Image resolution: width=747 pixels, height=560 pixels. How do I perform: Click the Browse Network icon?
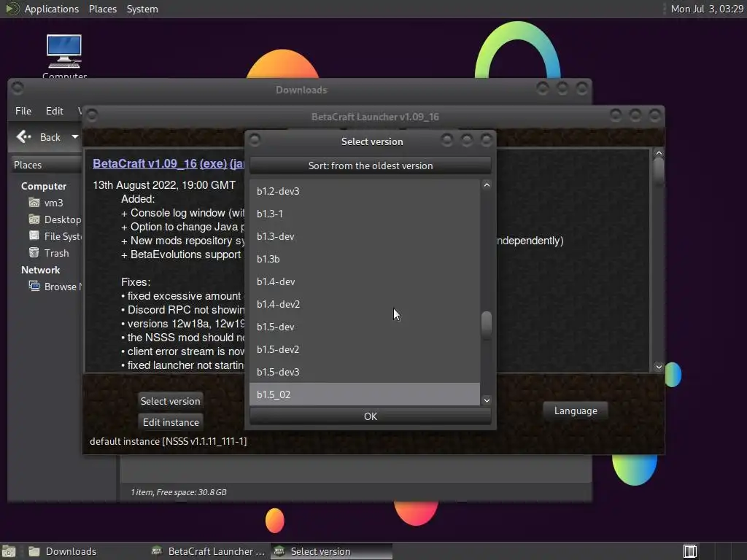point(34,286)
